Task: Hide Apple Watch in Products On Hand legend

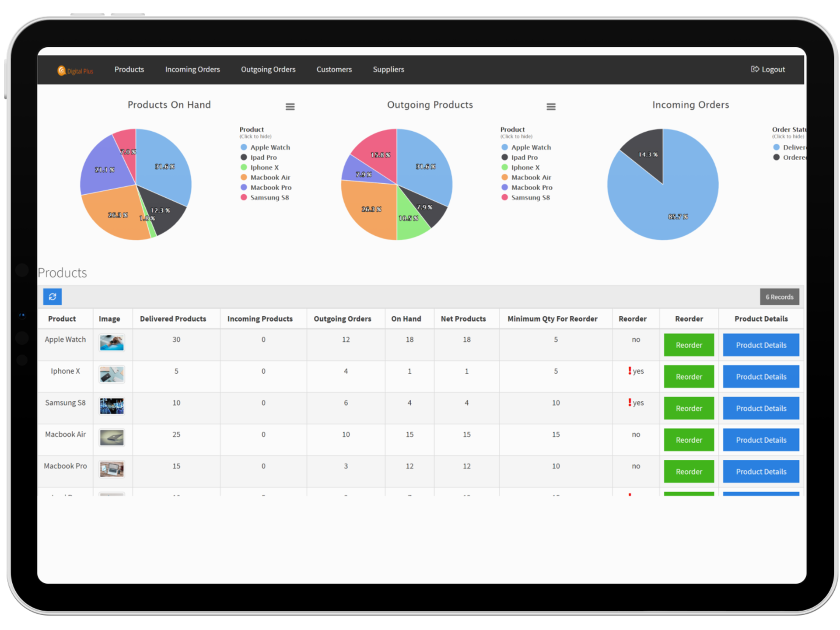Action: click(265, 147)
